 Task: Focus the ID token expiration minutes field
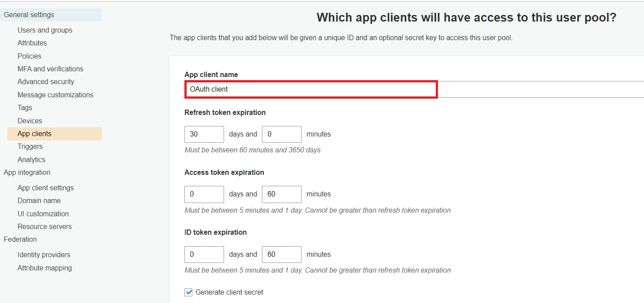[281, 255]
